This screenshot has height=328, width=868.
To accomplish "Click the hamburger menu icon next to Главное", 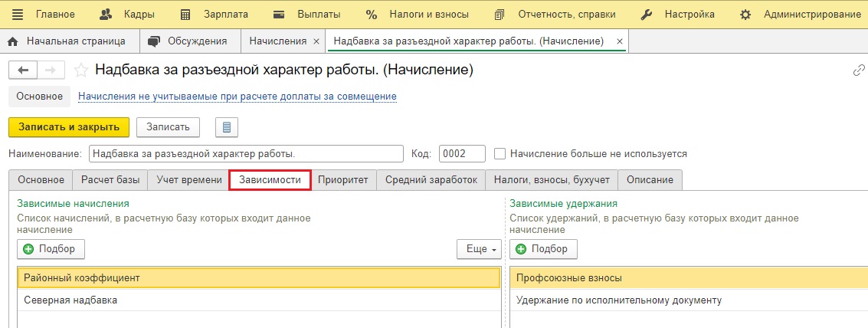I will coord(18,15).
